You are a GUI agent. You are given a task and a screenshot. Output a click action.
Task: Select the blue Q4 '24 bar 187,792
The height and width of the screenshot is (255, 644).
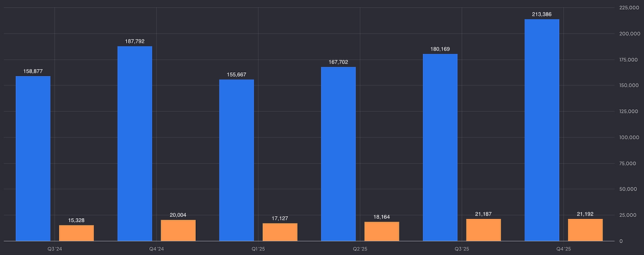pyautogui.click(x=135, y=144)
